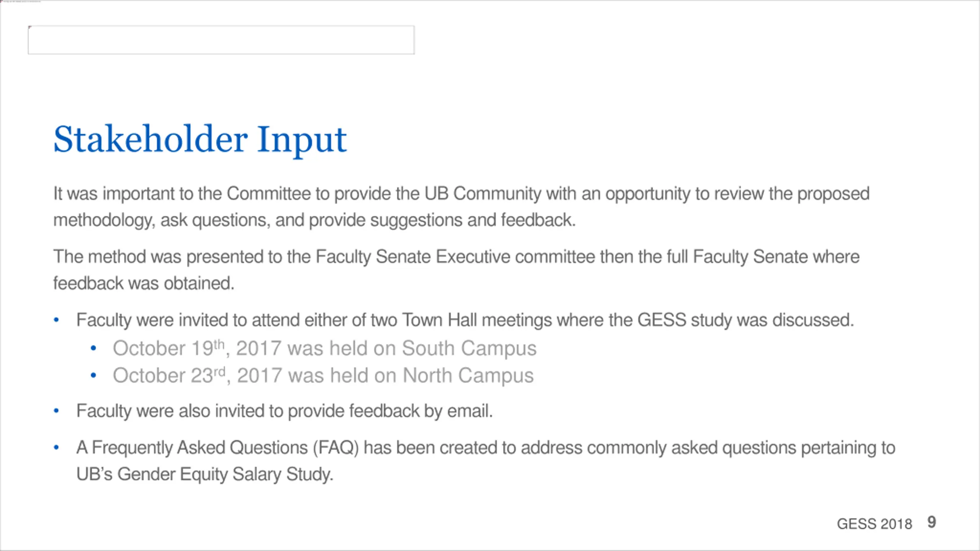Click the empty placeholder box at top
The image size is (980, 551).
pyautogui.click(x=221, y=40)
